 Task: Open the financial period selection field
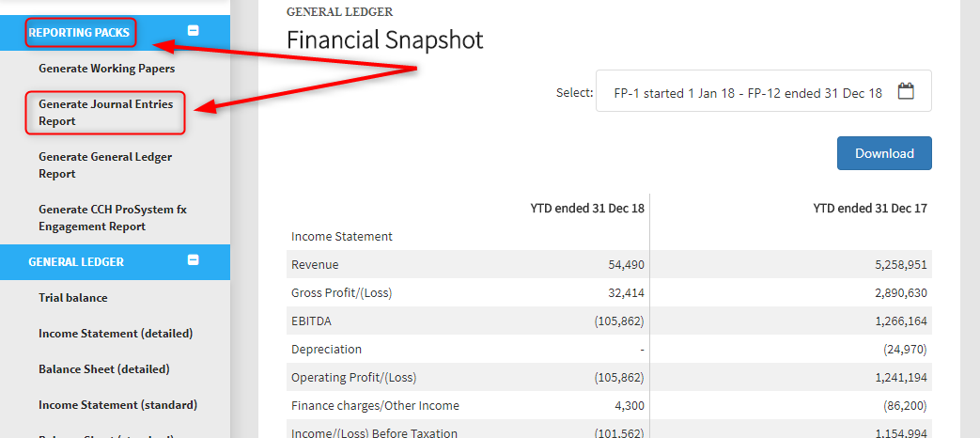coord(764,91)
